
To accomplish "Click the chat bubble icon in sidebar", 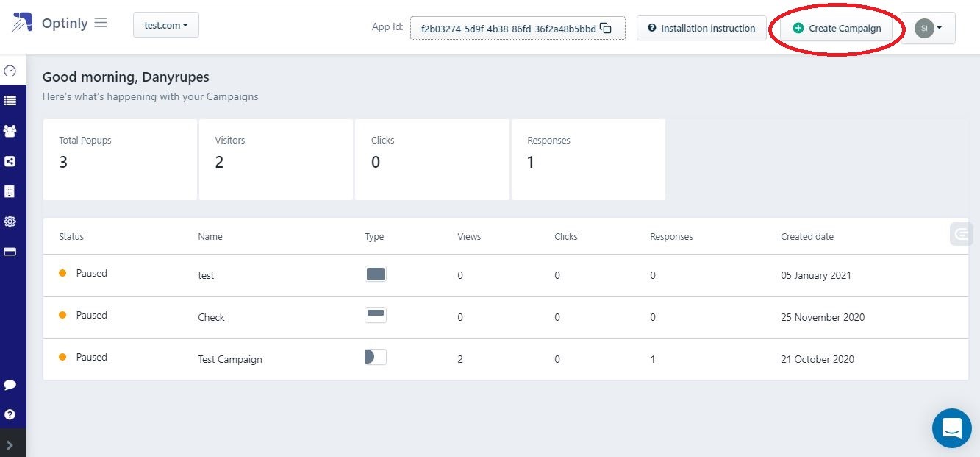I will 10,385.
